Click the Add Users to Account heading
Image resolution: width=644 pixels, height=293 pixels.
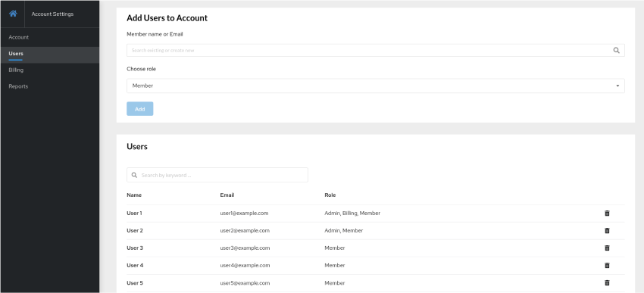click(167, 18)
